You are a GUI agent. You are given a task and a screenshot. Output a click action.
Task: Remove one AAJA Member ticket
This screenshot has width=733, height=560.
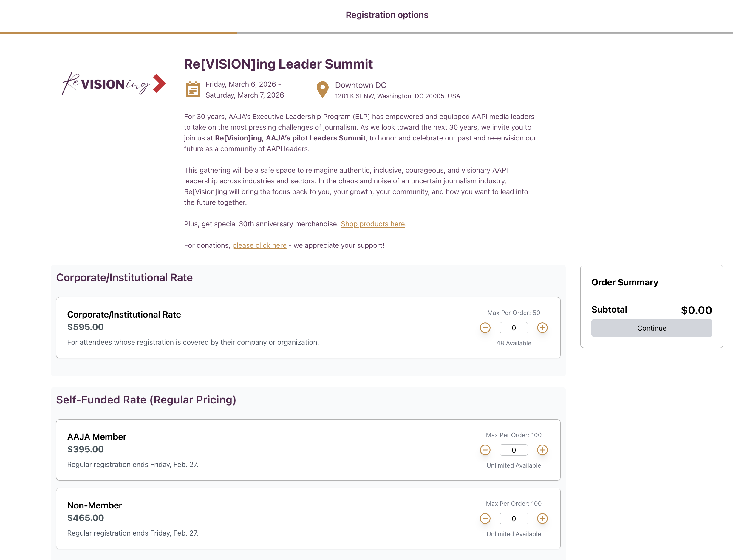pos(485,450)
